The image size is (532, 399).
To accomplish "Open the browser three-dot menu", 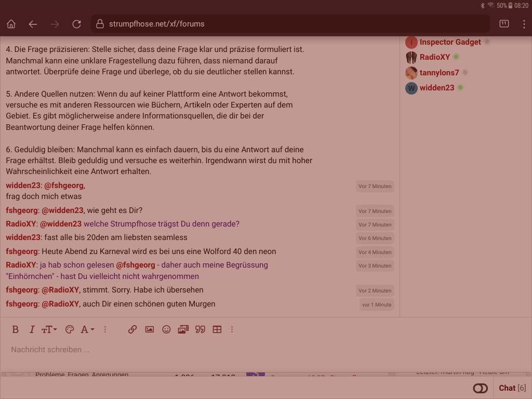I will click(x=524, y=24).
